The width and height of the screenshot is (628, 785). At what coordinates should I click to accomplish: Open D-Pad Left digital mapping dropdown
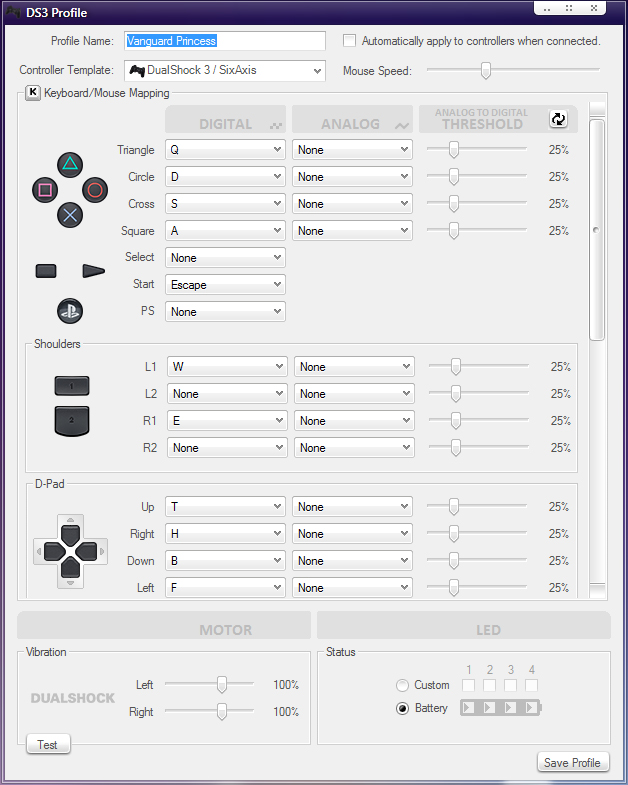coord(225,588)
